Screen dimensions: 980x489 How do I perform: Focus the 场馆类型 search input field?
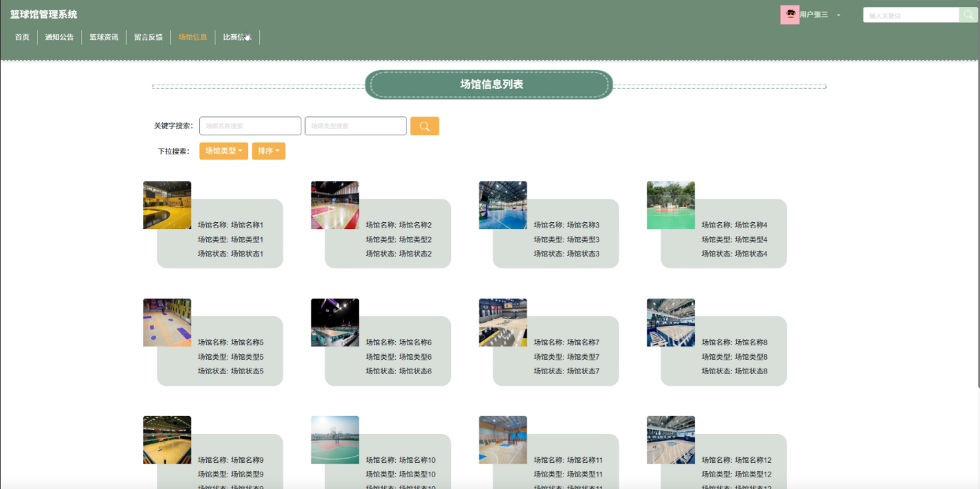pyautogui.click(x=355, y=126)
